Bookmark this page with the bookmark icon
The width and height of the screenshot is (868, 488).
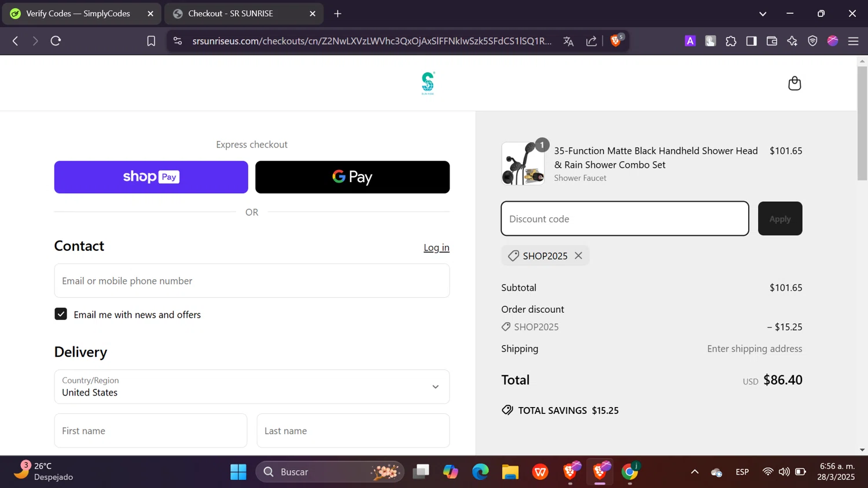pyautogui.click(x=151, y=41)
